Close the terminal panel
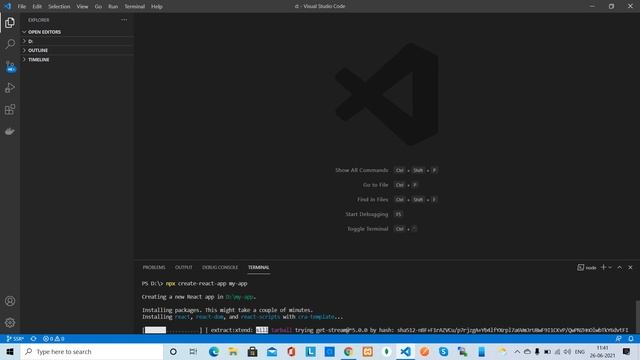 630,267
